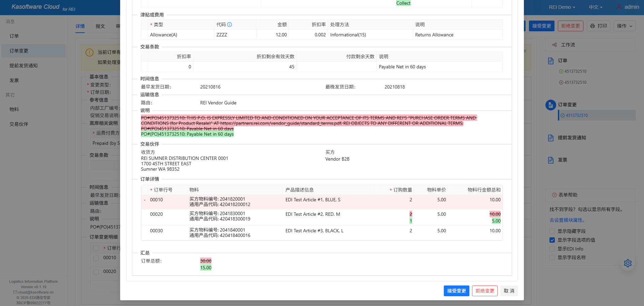
Task: Click the printer icon on 打印 button
Action: (x=593, y=26)
